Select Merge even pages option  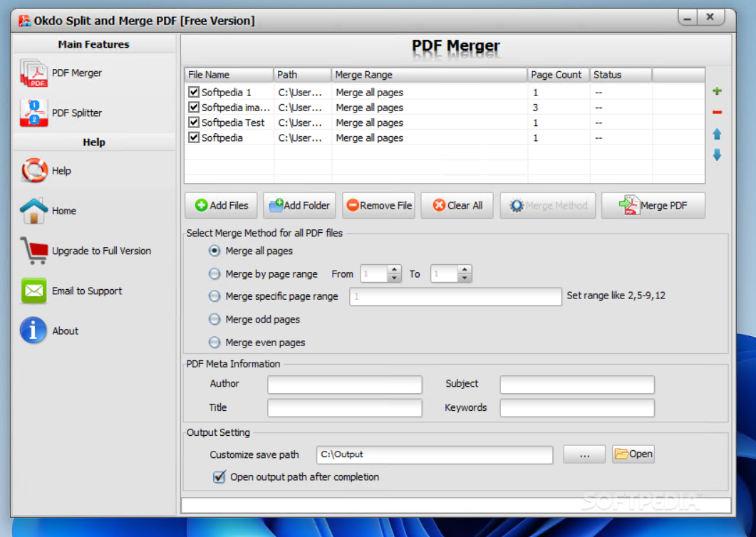click(214, 343)
